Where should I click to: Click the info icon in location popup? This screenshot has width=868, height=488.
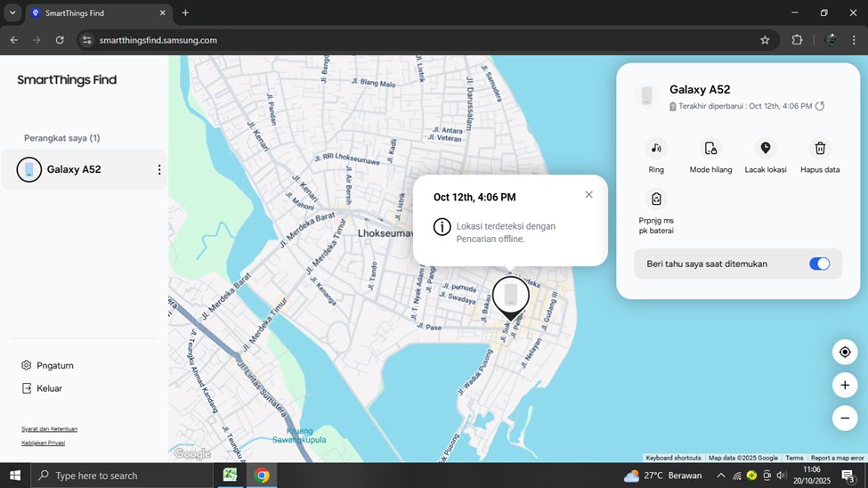pyautogui.click(x=442, y=226)
